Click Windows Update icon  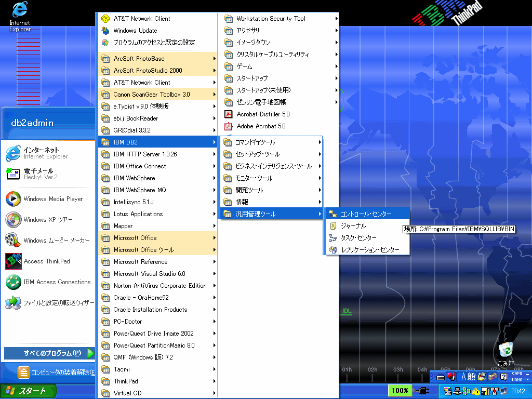click(x=105, y=31)
